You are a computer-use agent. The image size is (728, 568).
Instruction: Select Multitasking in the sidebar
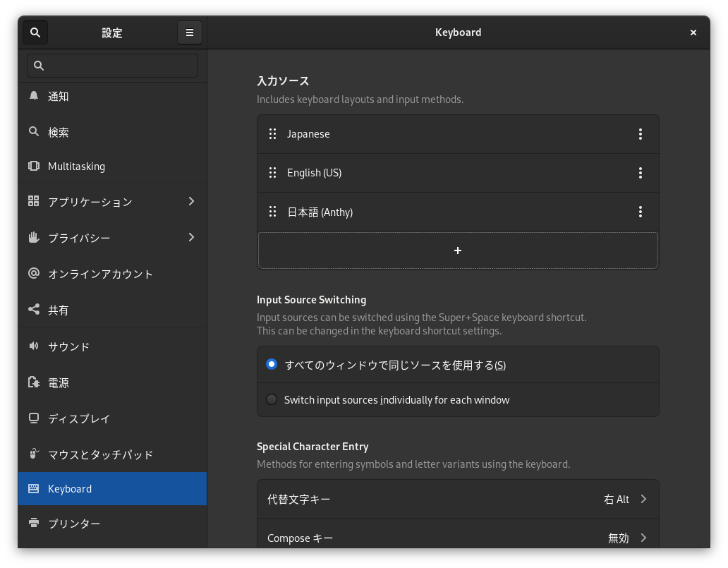[x=112, y=167]
